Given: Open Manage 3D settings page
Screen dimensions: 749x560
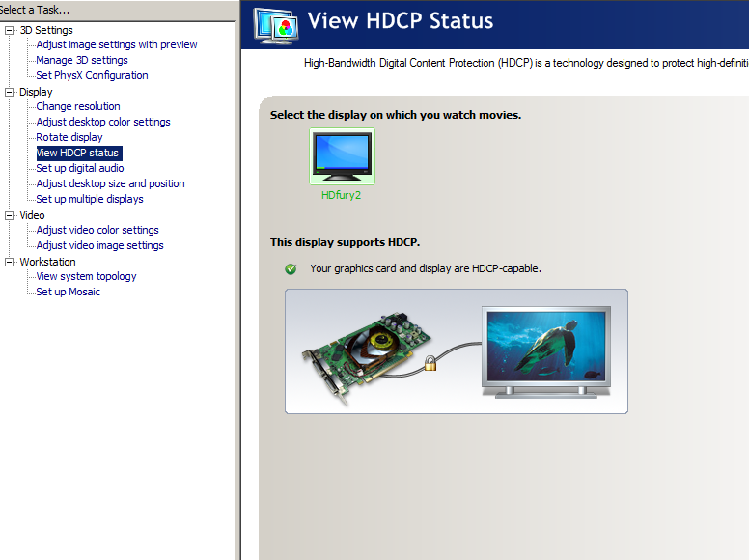Looking at the screenshot, I should coord(82,60).
